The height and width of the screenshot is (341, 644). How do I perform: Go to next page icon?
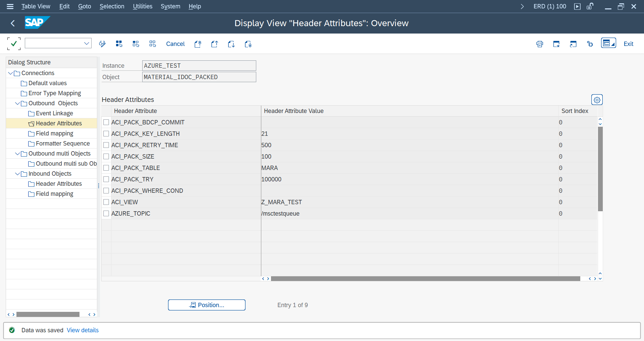coord(231,44)
